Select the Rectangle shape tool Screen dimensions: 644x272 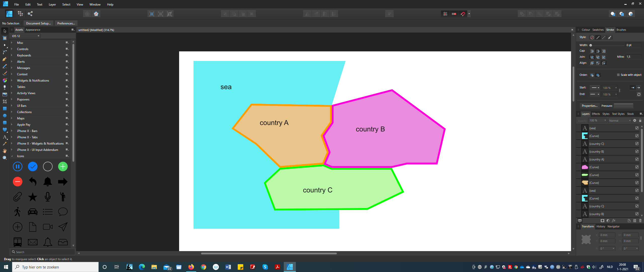pyautogui.click(x=5, y=109)
